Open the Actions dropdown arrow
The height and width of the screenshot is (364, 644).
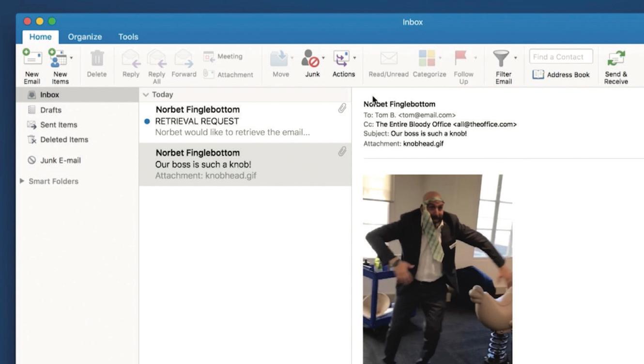tap(354, 58)
